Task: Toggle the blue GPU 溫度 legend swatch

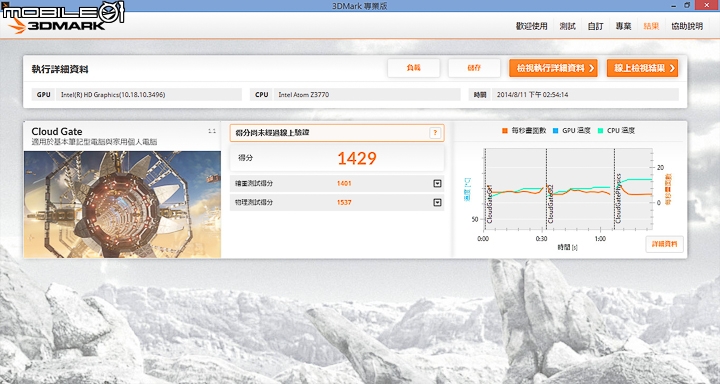Action: coord(556,131)
